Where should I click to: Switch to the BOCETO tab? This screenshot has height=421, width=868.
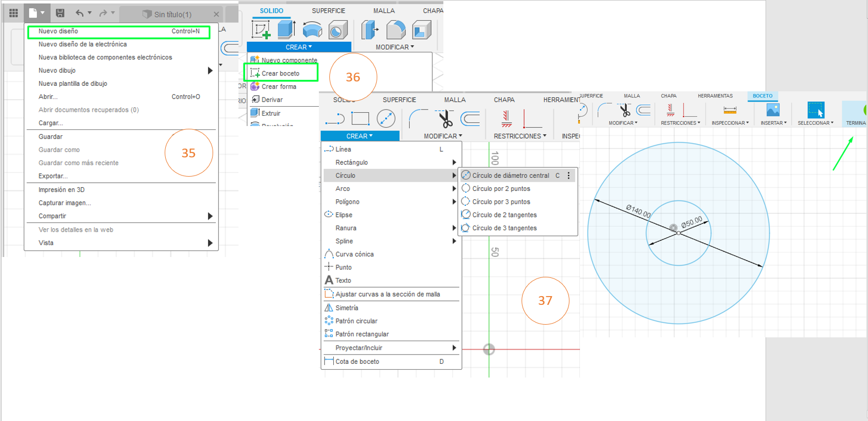(763, 96)
